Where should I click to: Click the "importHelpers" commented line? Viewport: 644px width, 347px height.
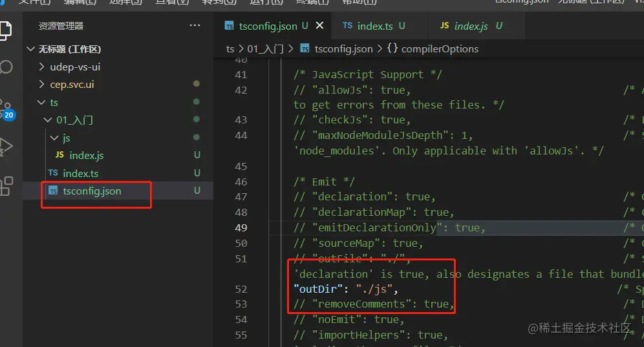(x=370, y=335)
